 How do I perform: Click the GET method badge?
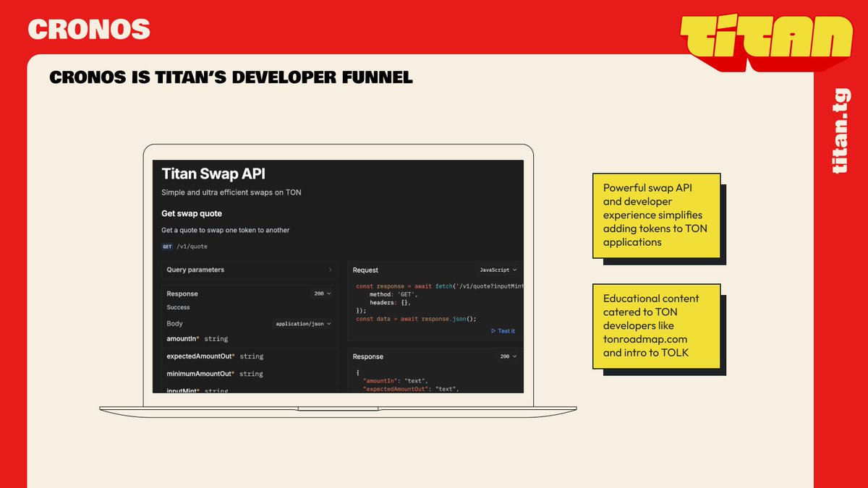point(167,247)
